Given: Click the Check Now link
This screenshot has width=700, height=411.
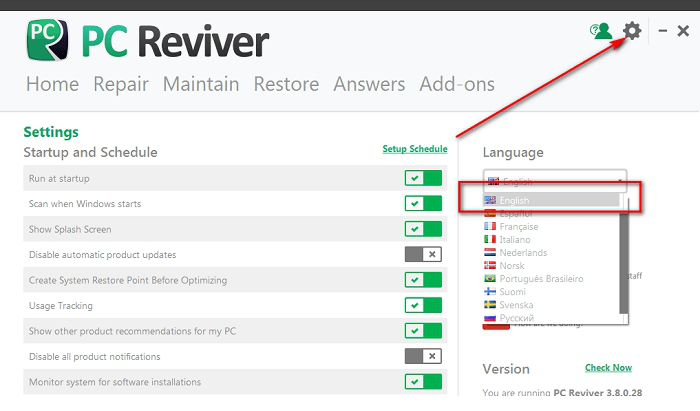Looking at the screenshot, I should click(608, 367).
